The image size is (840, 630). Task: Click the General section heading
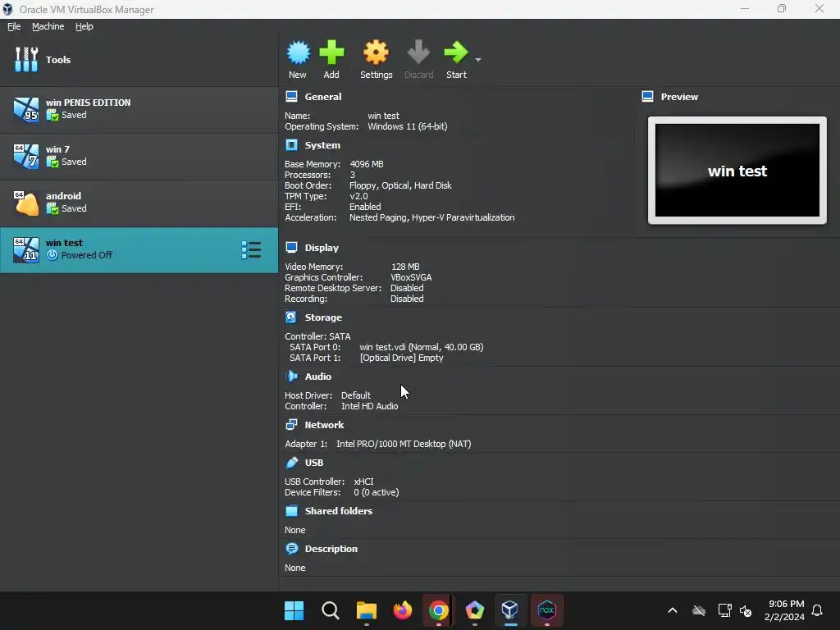click(323, 97)
